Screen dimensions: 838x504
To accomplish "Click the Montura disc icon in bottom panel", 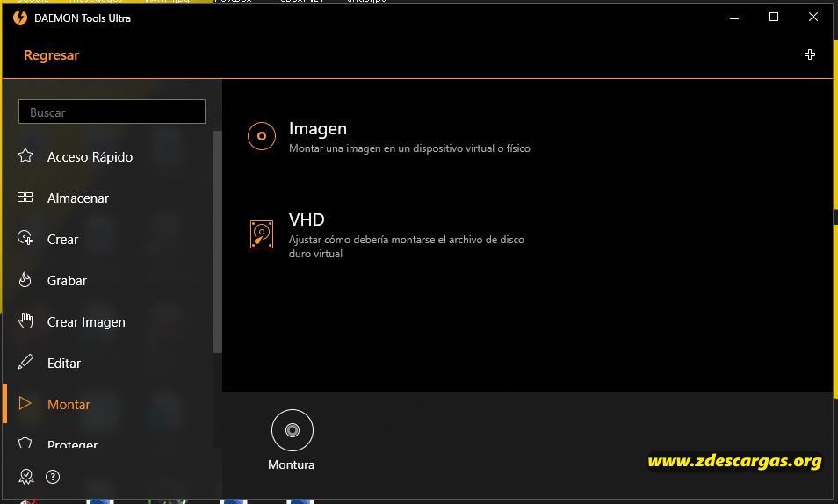I will coord(293,429).
